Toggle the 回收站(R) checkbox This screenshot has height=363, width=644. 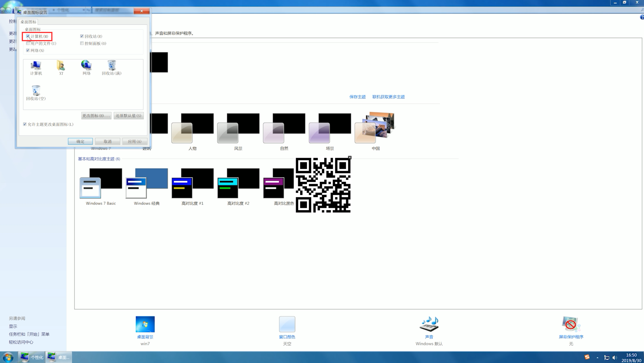tap(82, 36)
